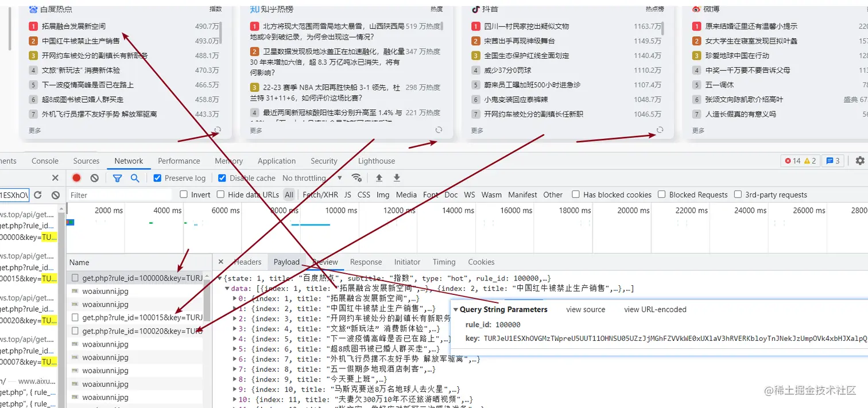Screen dimensions: 868x408
Task: Close the search sidebar with X
Action: coord(55,178)
